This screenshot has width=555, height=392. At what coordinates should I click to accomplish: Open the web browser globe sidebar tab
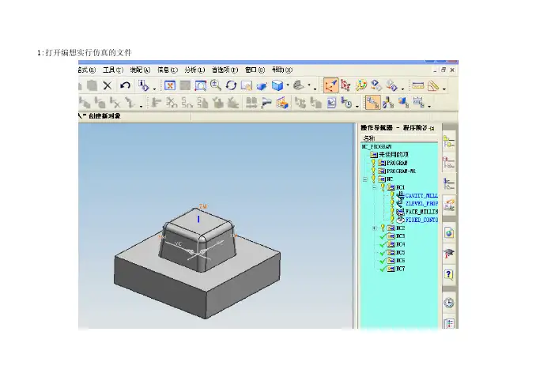pos(448,232)
